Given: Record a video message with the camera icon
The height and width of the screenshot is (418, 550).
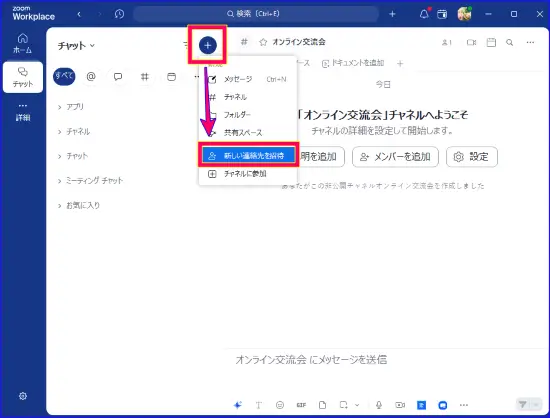Looking at the screenshot, I should (x=400, y=405).
